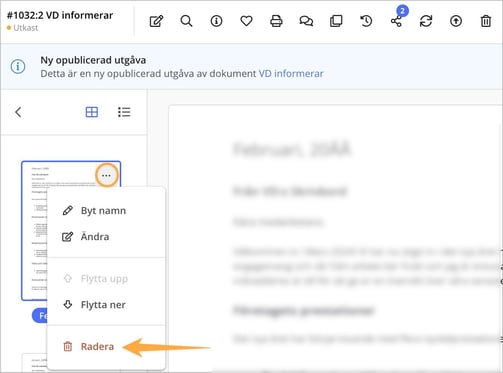Image resolution: width=503 pixels, height=373 pixels.
Task: Delete the document with the toolbar trash icon
Action: pos(486,21)
